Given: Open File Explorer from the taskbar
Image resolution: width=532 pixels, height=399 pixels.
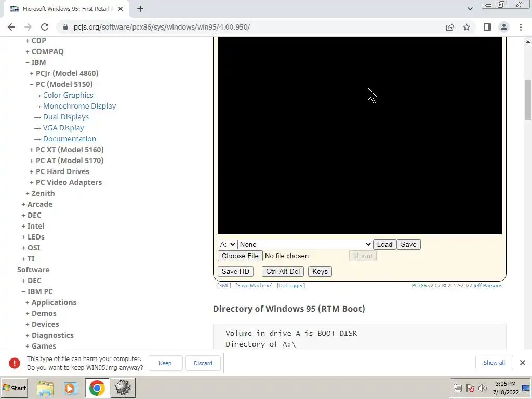Looking at the screenshot, I should [x=45, y=388].
